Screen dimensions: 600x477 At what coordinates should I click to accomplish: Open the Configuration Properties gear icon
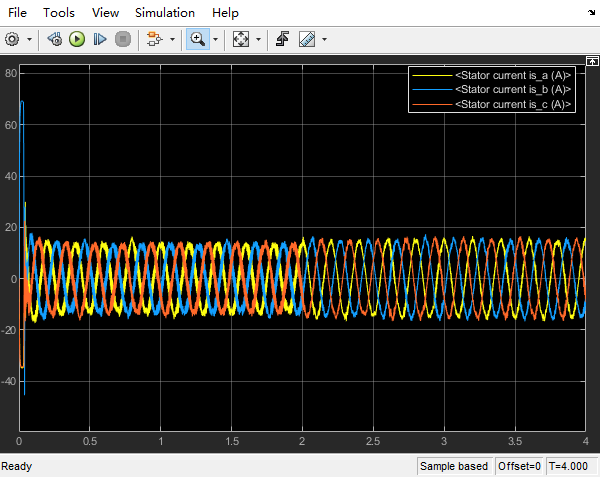point(13,39)
